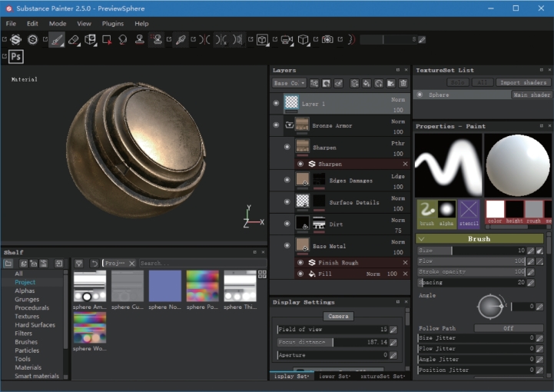Image resolution: width=554 pixels, height=392 pixels.
Task: Hide the Bronze Armor folder
Action: [x=276, y=125]
